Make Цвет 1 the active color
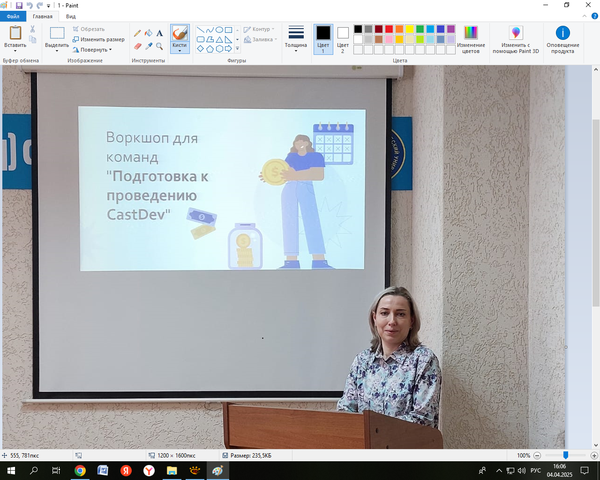Image resolution: width=600 pixels, height=480 pixels. pos(323,37)
